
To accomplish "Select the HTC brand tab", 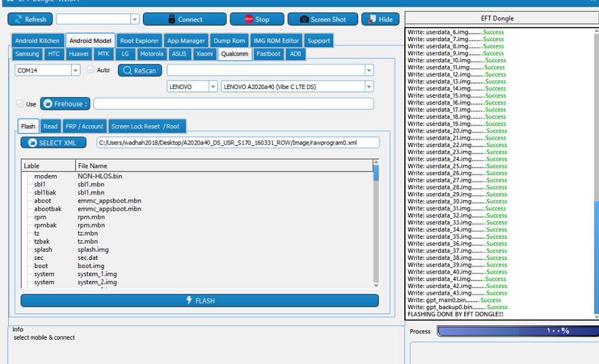I will 54,54.
